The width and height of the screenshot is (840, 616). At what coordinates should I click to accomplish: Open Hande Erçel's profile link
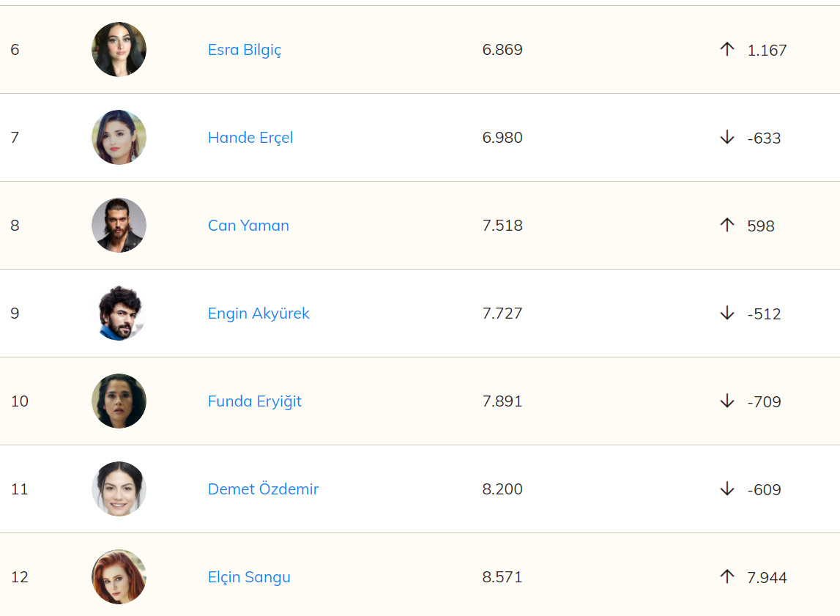point(250,138)
